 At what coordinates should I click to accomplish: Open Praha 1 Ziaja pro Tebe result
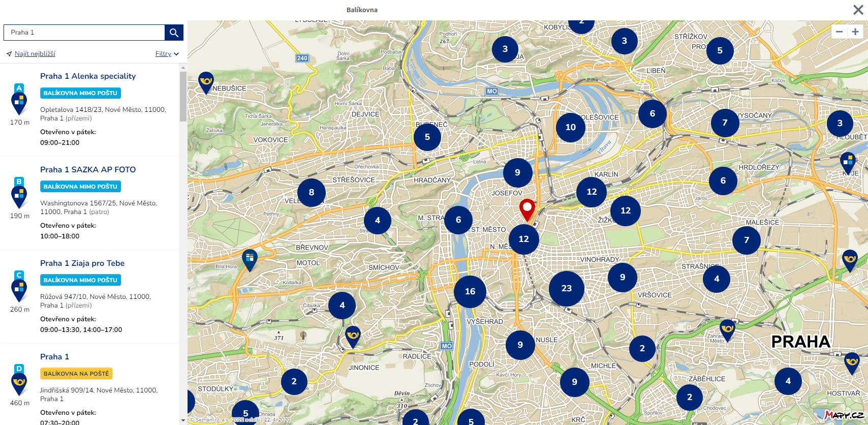click(x=82, y=263)
